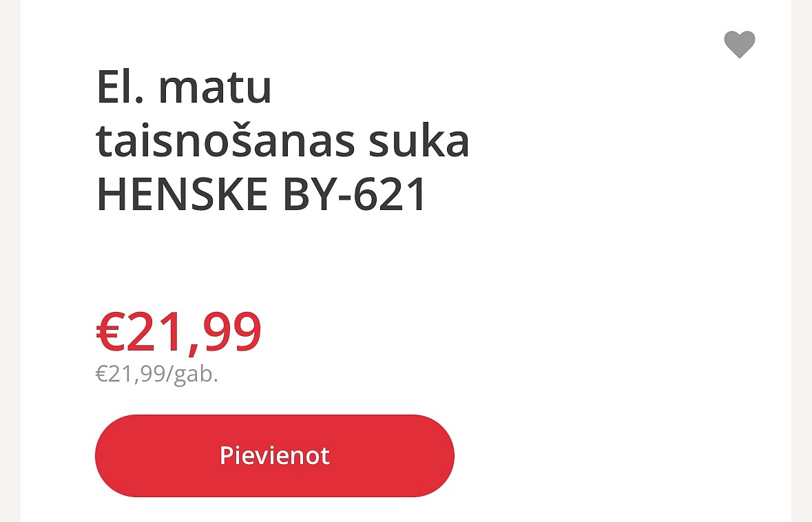The height and width of the screenshot is (522, 812).
Task: Click the word taisnošanas in product name
Action: pyautogui.click(x=225, y=140)
